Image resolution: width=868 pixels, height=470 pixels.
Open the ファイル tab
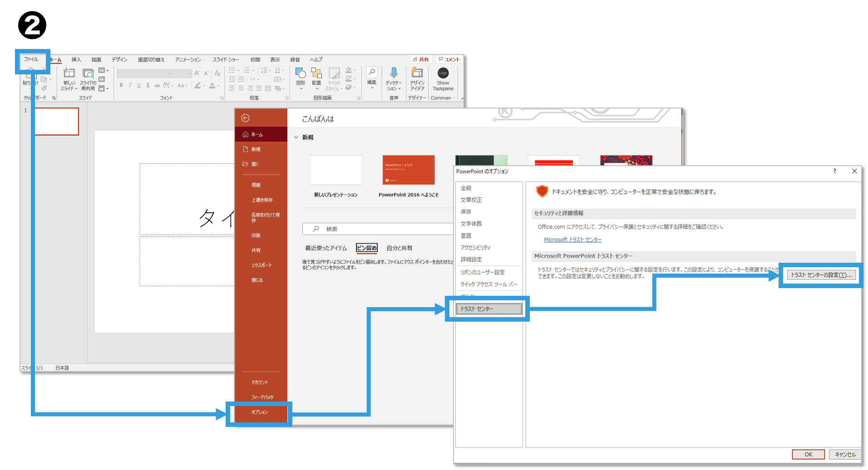(x=31, y=59)
